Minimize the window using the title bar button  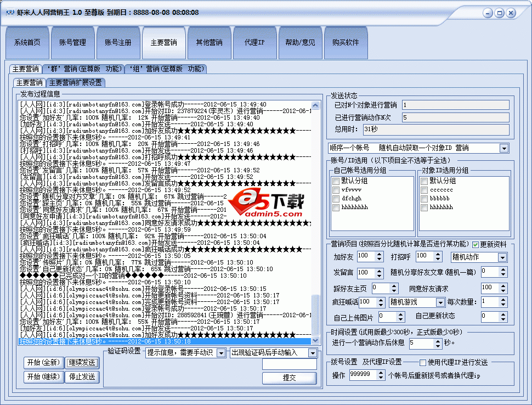tap(487, 13)
